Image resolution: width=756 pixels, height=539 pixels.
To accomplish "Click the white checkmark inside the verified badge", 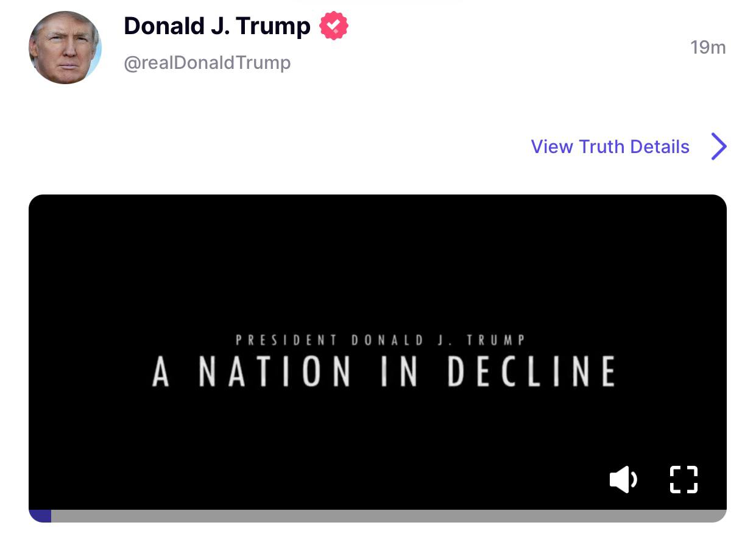I will tap(334, 26).
